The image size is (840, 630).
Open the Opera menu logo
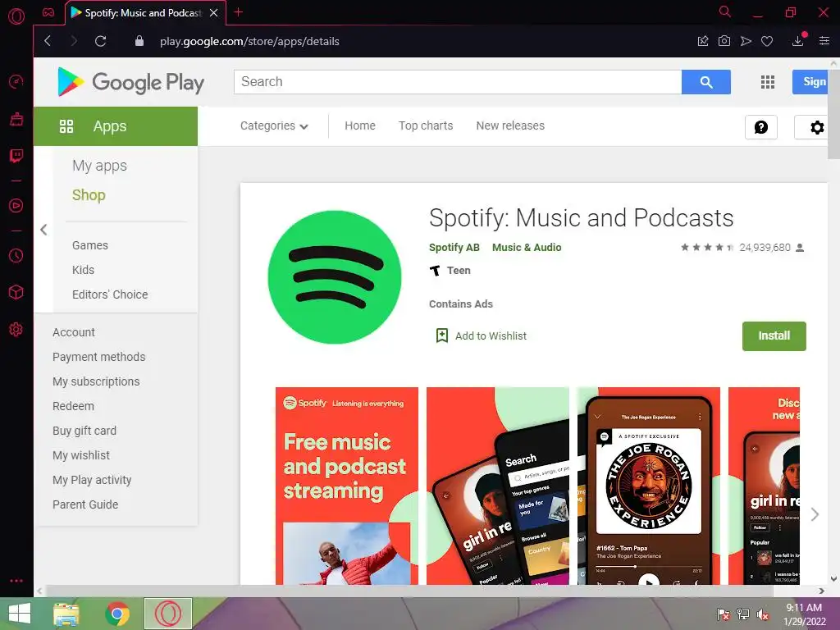(x=16, y=16)
